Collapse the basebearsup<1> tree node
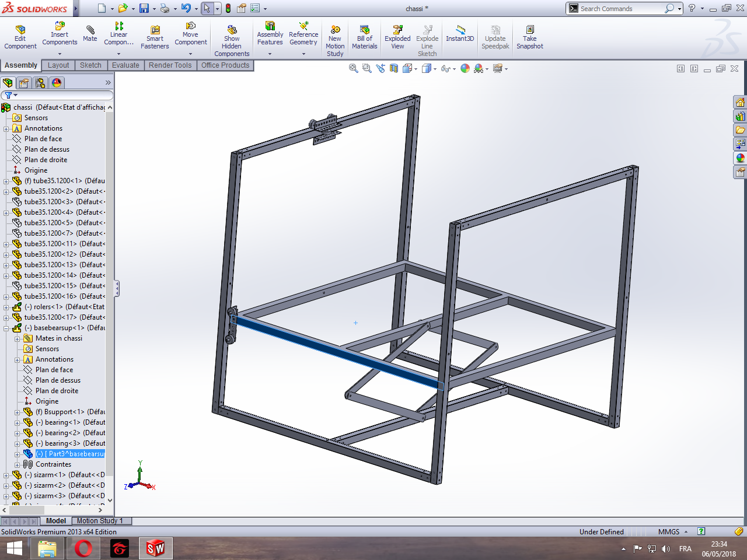 (x=6, y=328)
